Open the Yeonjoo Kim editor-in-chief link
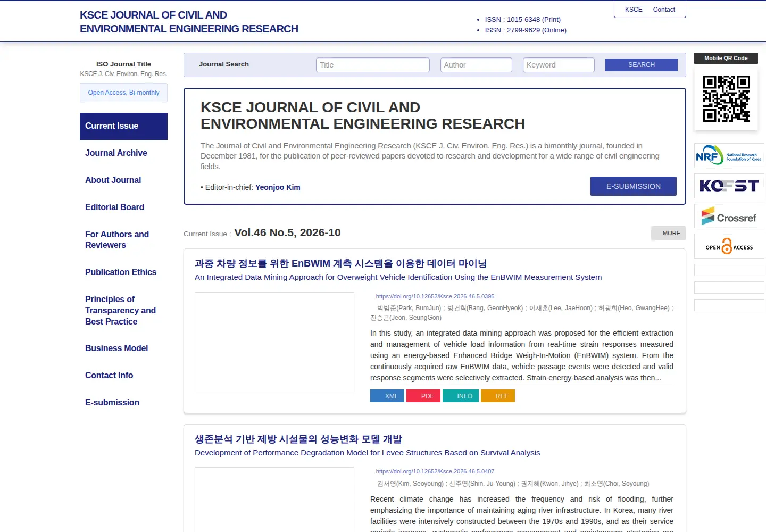Image resolution: width=766 pixels, height=532 pixels. 278,187
